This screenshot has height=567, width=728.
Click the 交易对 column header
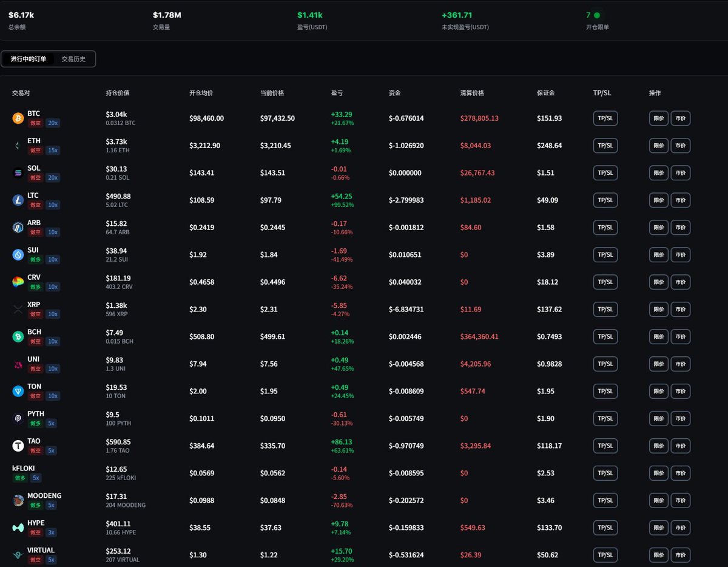click(x=21, y=93)
